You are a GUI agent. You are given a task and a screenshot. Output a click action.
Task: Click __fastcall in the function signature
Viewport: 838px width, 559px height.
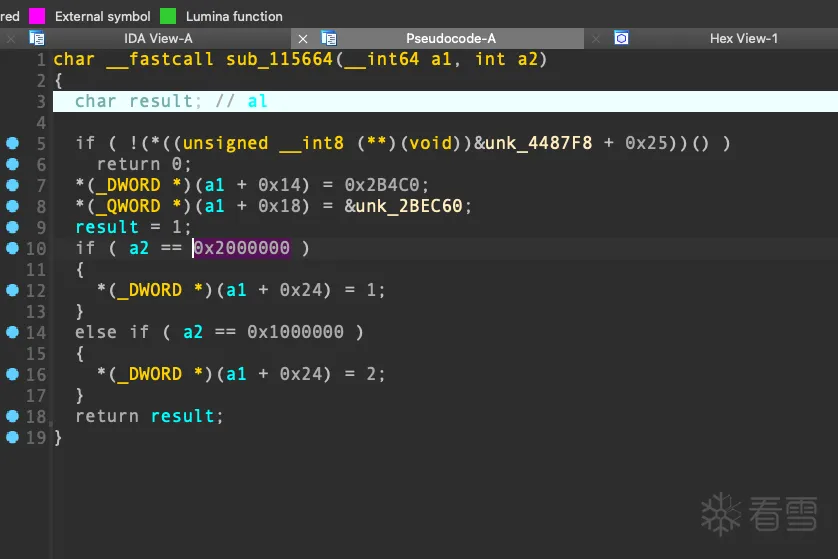pyautogui.click(x=160, y=59)
